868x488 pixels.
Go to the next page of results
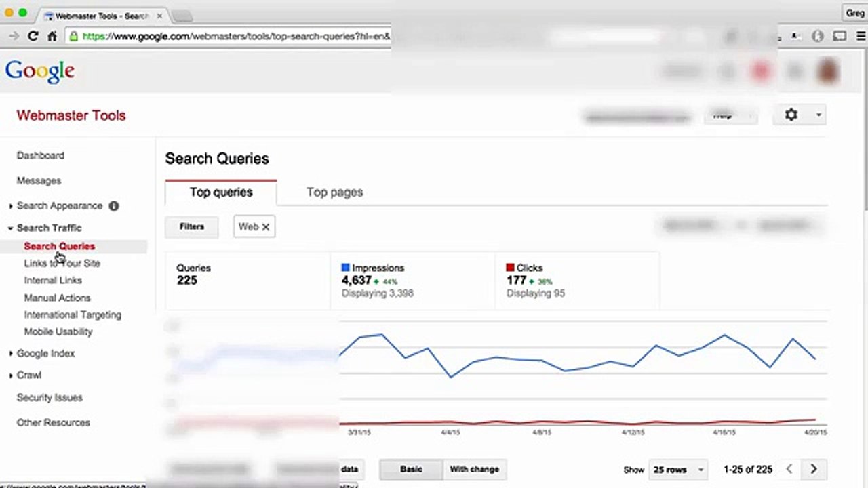click(x=814, y=469)
